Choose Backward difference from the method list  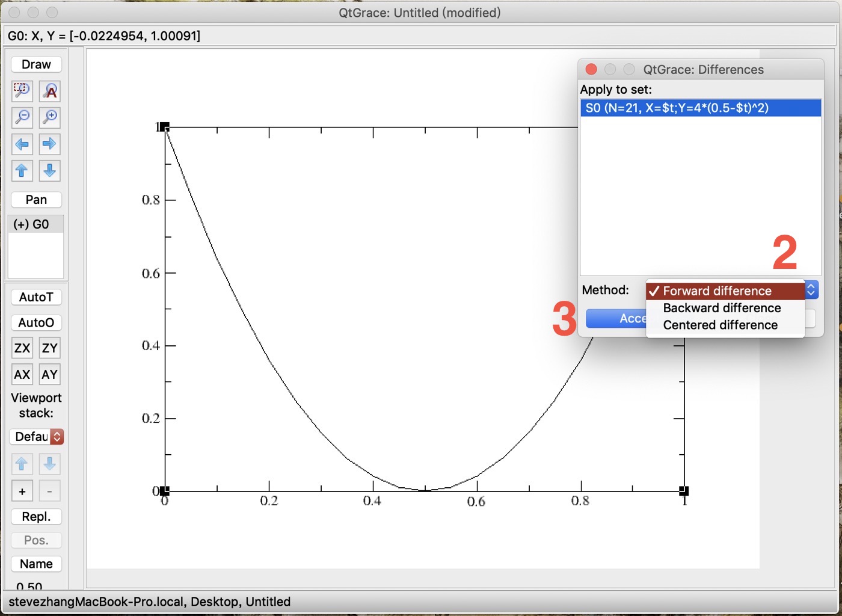[x=722, y=308]
